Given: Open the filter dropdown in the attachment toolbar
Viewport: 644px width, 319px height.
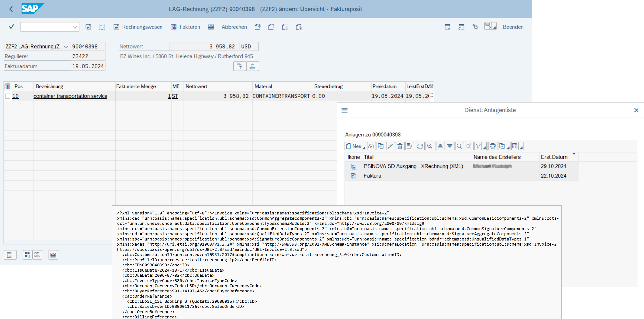Looking at the screenshot, I should point(480,146).
